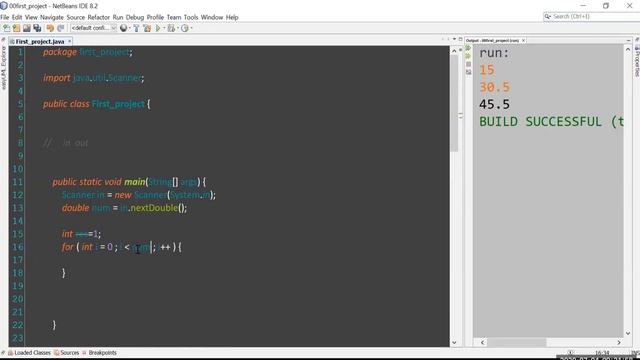Click the line number 16 in the gutter
640x360 pixels.
pos(18,247)
